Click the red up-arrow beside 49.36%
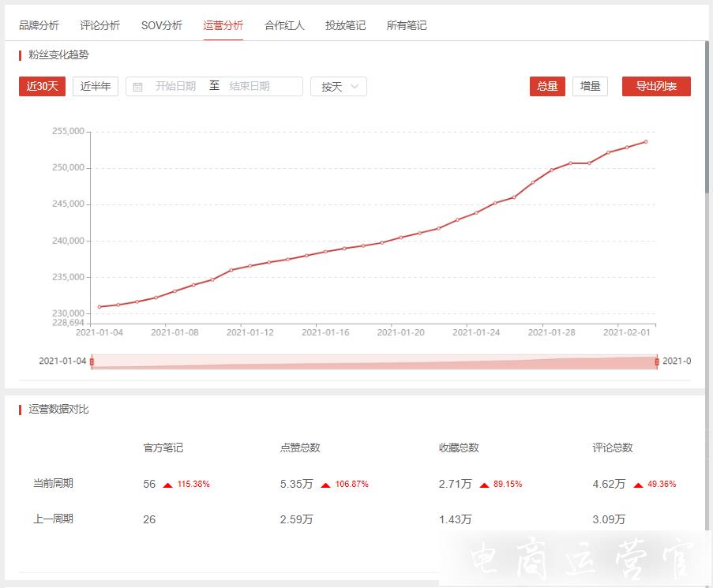Screen dimensions: 713x588 coord(638,485)
